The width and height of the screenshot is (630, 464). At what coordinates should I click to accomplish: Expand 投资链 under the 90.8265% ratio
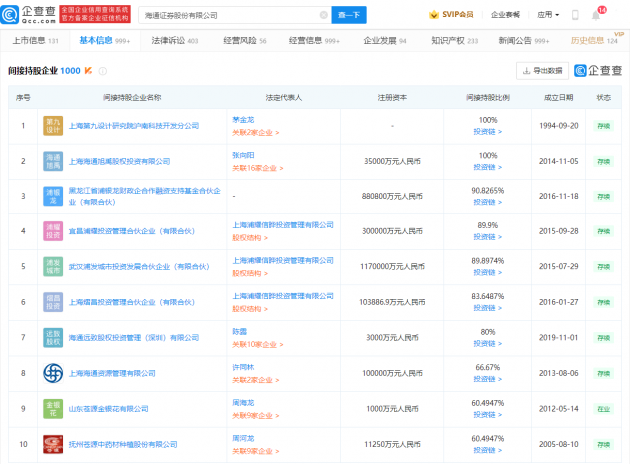[x=486, y=203]
